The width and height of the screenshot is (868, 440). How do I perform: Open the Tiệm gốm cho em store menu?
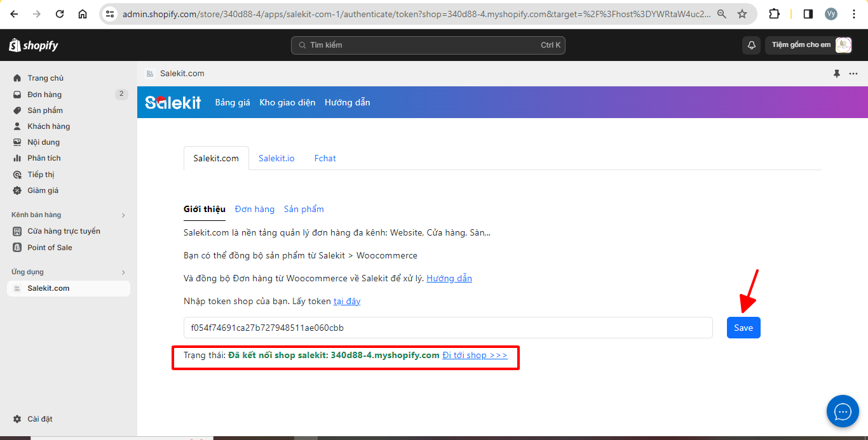808,45
